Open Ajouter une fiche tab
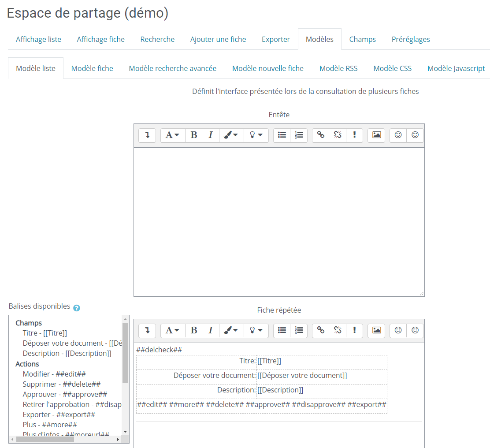490x448 pixels. coord(218,39)
